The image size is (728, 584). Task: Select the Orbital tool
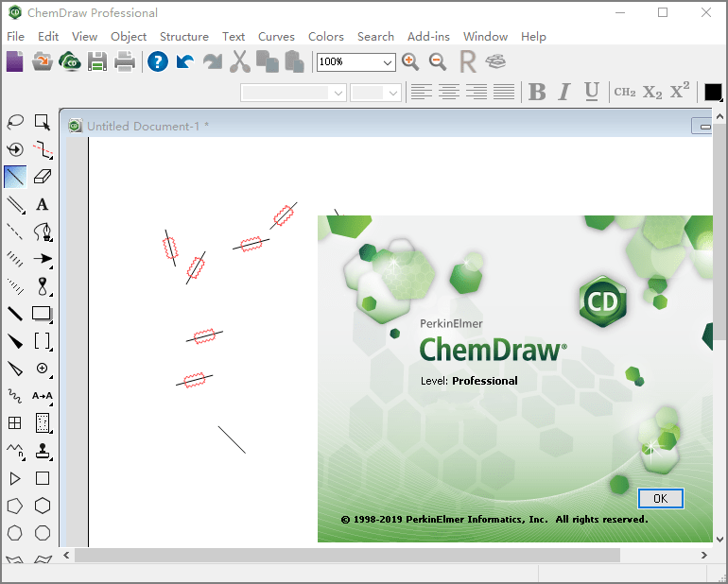[43, 286]
